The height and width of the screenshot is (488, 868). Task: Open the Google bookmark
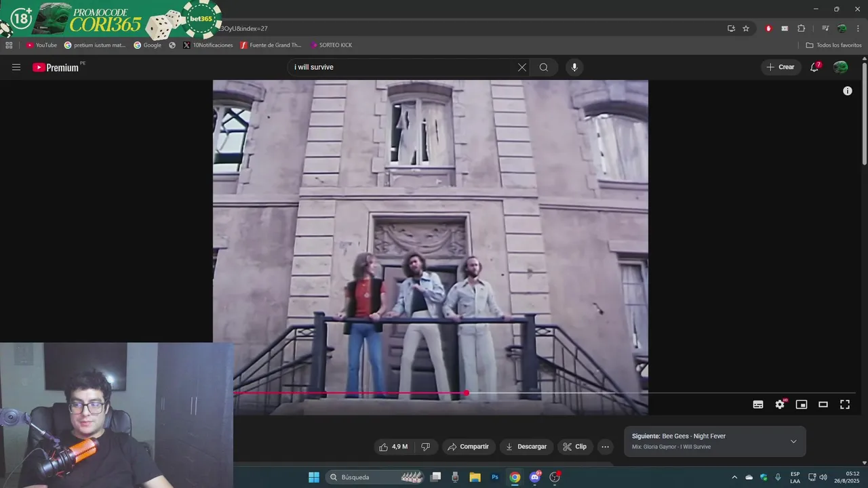[148, 45]
